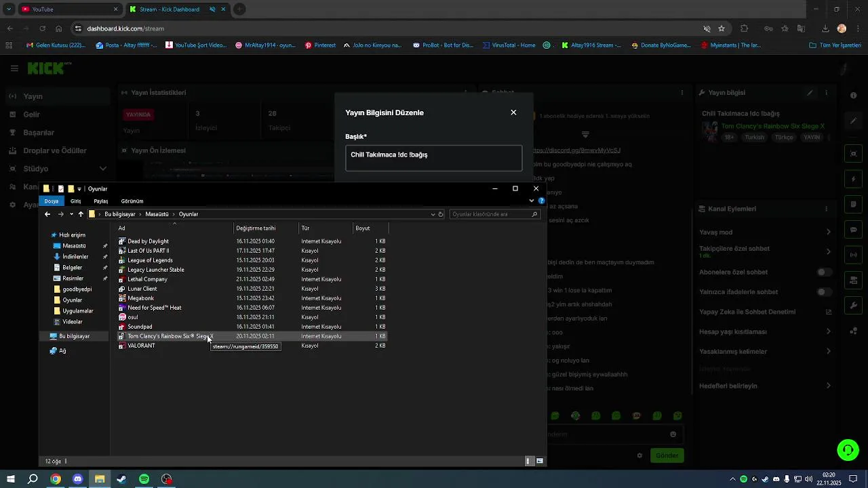Screen dimensions: 868x488
Task: Click the Windows Start button
Action: pyautogui.click(x=11, y=479)
